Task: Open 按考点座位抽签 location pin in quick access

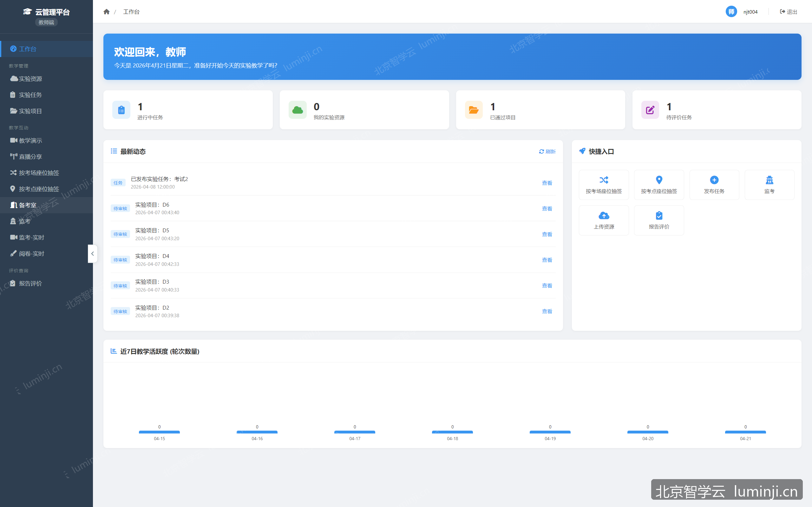Action: point(659,180)
